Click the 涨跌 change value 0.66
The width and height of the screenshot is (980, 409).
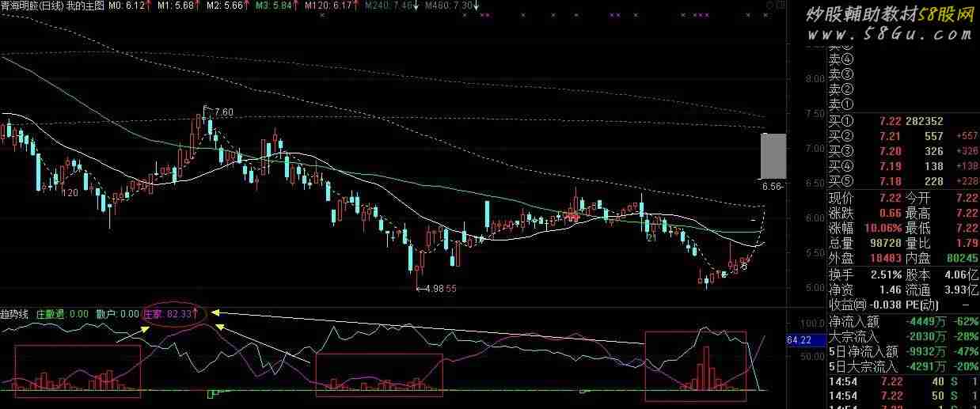click(890, 214)
